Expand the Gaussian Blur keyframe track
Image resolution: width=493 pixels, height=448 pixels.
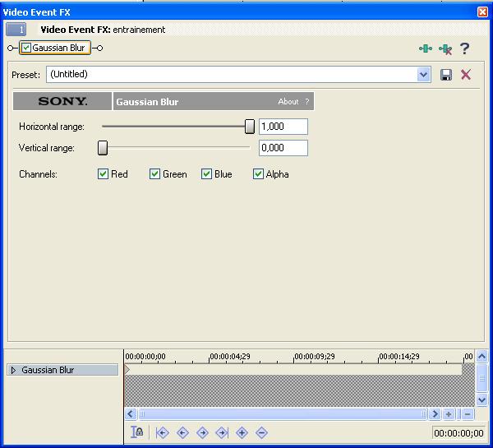coord(13,370)
